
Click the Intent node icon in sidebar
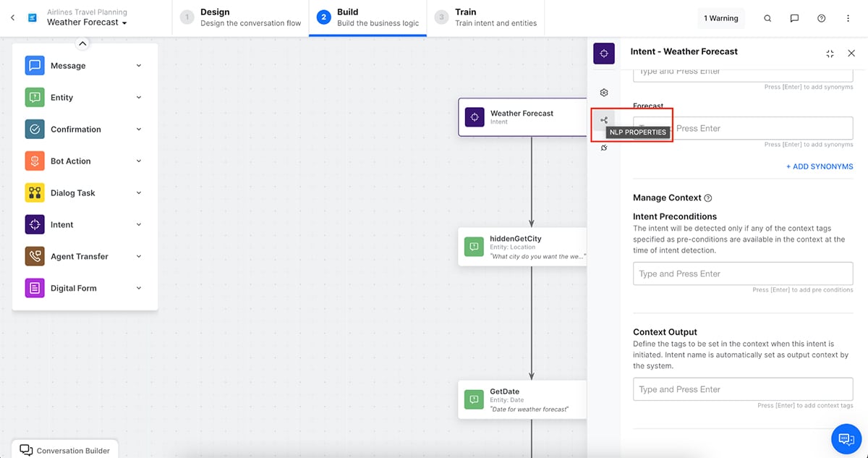(34, 224)
